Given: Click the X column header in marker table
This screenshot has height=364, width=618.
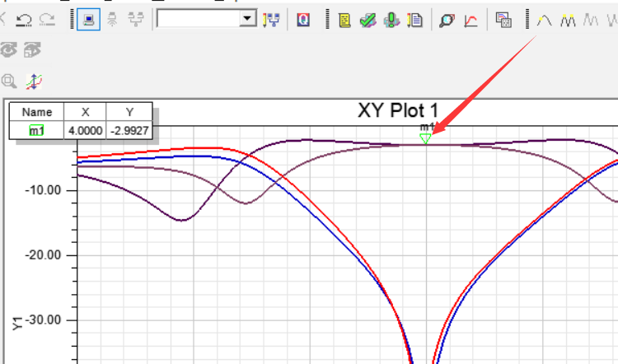Looking at the screenshot, I should 85,112.
